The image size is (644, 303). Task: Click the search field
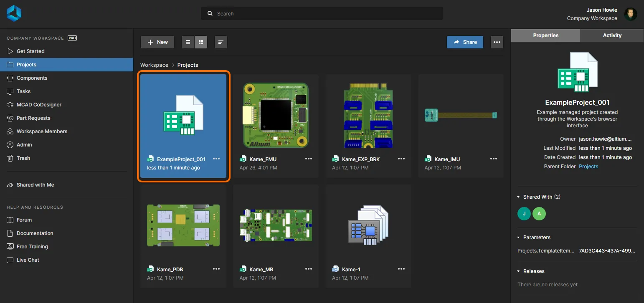322,13
